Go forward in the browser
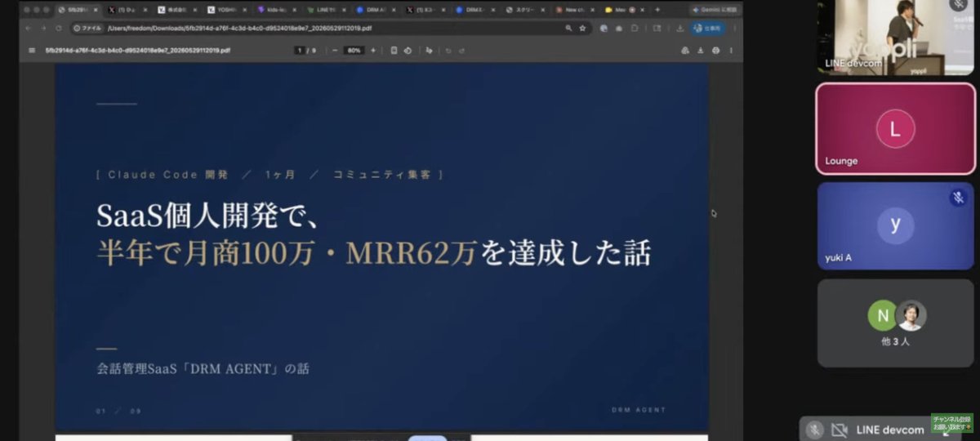This screenshot has height=441, width=980. [x=44, y=28]
